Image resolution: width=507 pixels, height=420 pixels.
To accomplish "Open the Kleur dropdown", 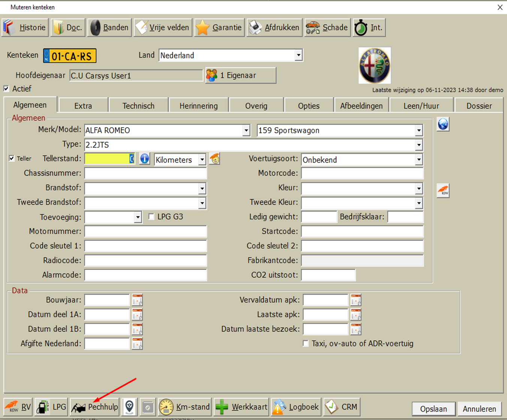I will coord(419,188).
